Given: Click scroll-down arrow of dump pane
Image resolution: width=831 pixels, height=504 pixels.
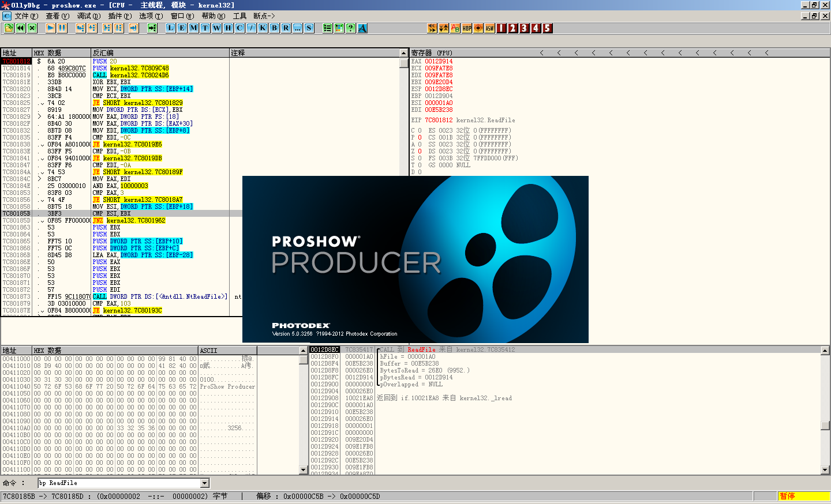Looking at the screenshot, I should point(304,470).
